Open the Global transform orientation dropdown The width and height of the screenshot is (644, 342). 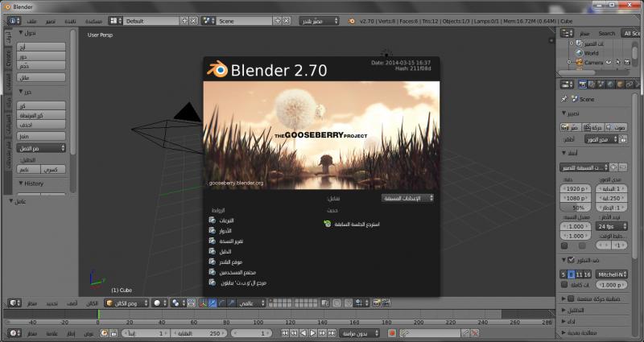251,303
